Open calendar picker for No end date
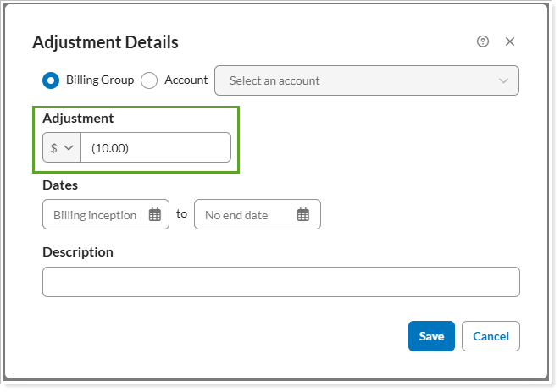Screen dimensions: 560x392 click(x=303, y=215)
